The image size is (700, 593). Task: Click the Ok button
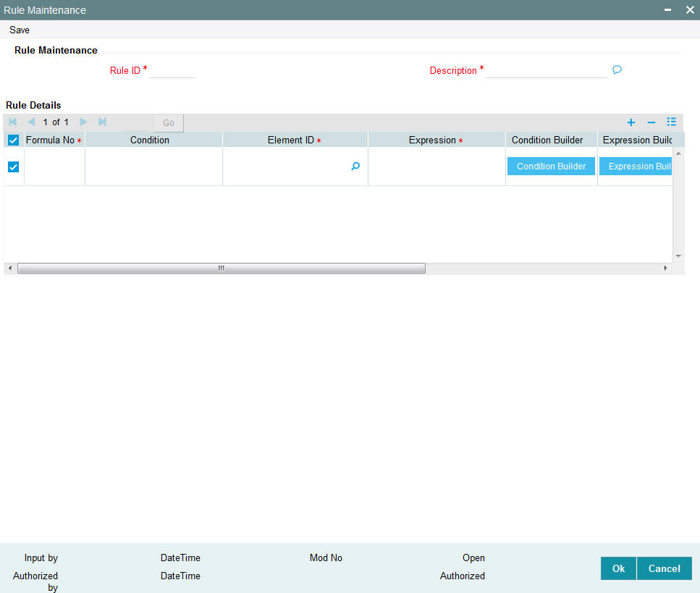coord(618,568)
